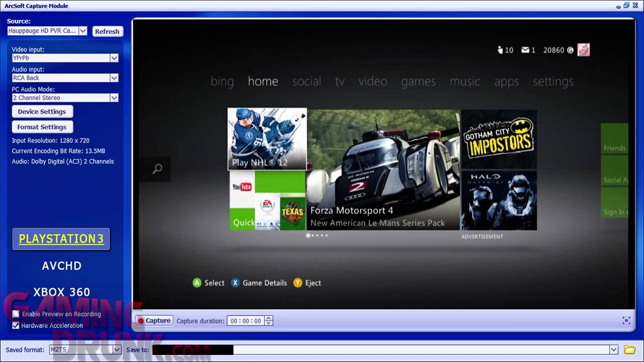The height and width of the screenshot is (362, 644).
Task: Go to the music dashboard tab
Action: tap(465, 81)
